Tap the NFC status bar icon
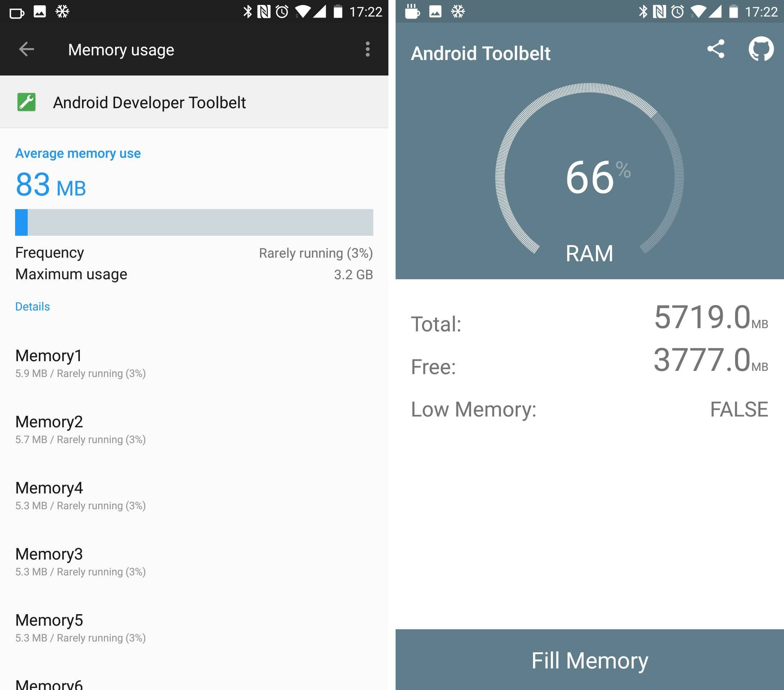Screen dimensions: 784x690 pyautogui.click(x=265, y=11)
